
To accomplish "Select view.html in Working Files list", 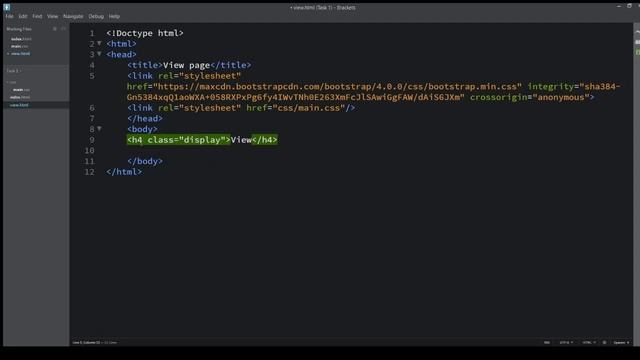I will 20,53.
